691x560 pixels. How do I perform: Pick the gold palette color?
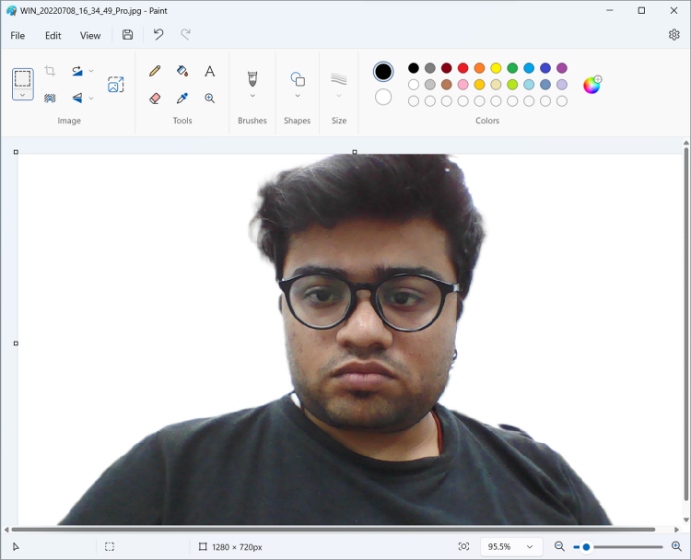479,84
